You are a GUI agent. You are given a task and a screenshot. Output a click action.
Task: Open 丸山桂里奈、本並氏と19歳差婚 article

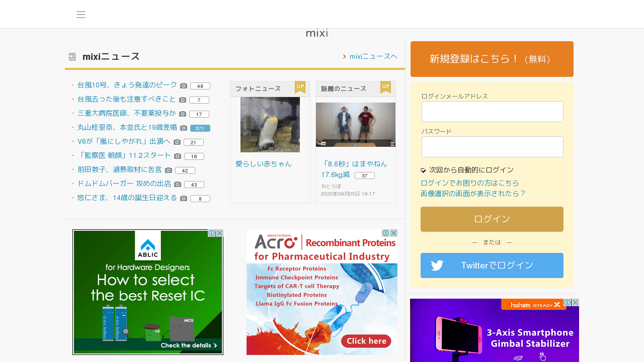tap(127, 127)
